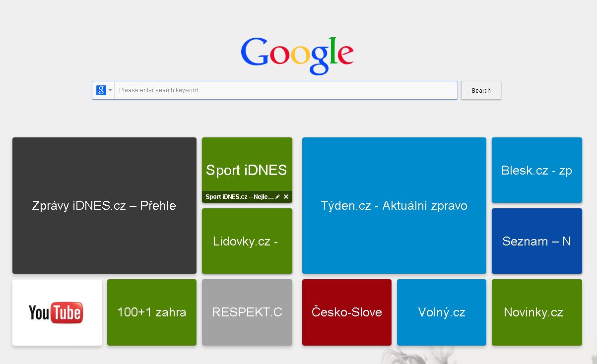Click the Google search engine icon
The width and height of the screenshot is (597, 364).
click(x=101, y=90)
